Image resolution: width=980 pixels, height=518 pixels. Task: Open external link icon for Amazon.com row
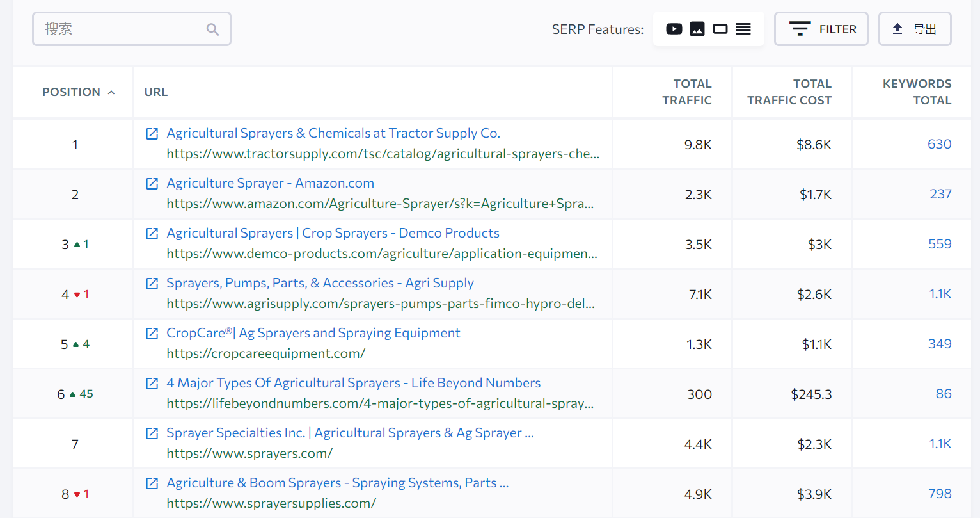(x=152, y=183)
